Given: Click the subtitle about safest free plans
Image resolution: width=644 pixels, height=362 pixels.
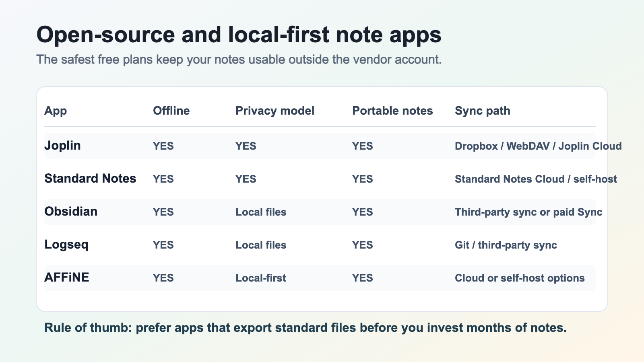Looking at the screenshot, I should pos(239,60).
